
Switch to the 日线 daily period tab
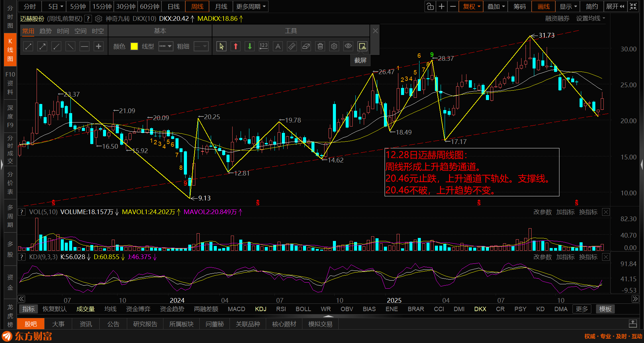(x=174, y=6)
